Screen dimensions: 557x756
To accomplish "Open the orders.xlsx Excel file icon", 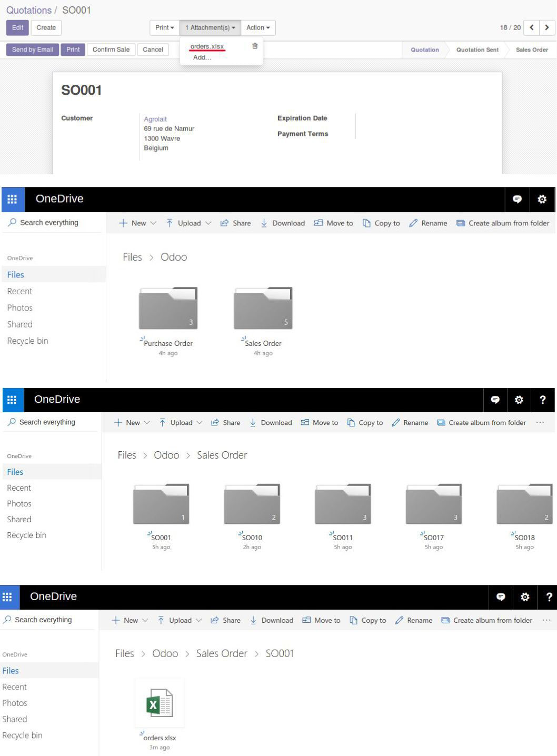I will pyautogui.click(x=160, y=703).
